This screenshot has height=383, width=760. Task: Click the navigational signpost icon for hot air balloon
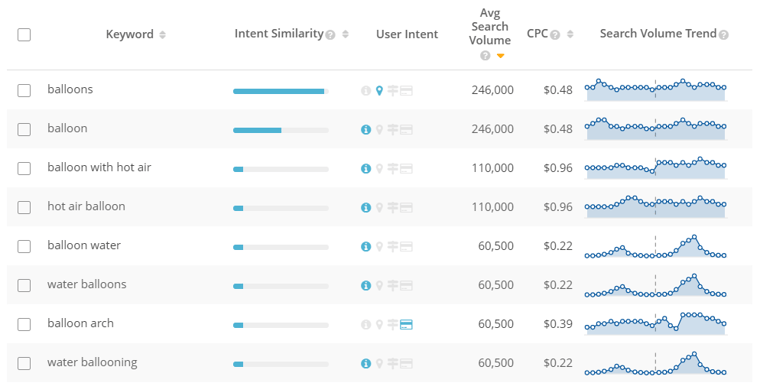point(393,207)
